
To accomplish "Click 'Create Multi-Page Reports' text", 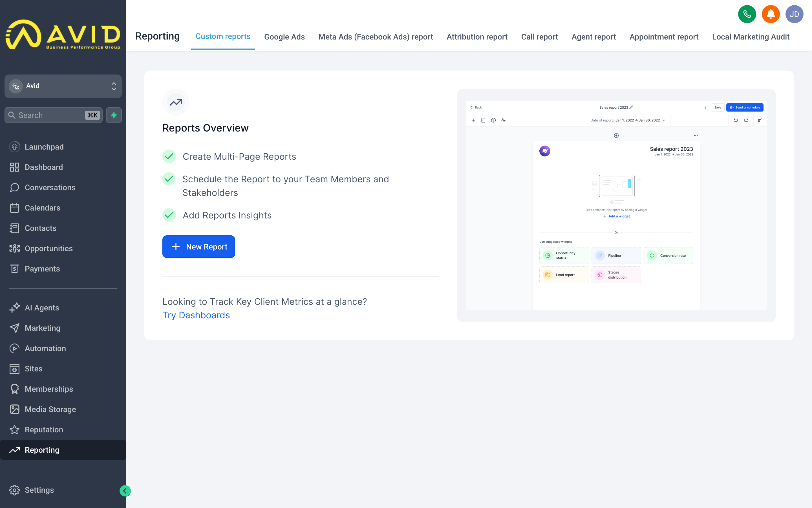I will pyautogui.click(x=239, y=157).
